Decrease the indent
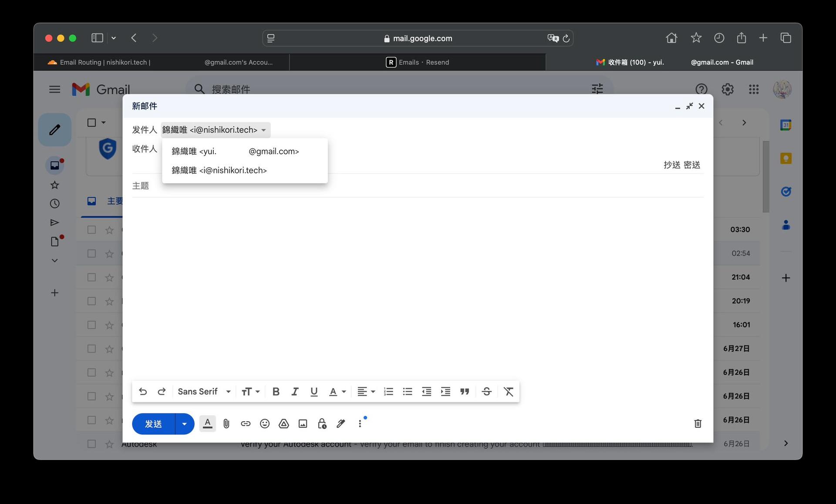The width and height of the screenshot is (836, 504). (427, 391)
